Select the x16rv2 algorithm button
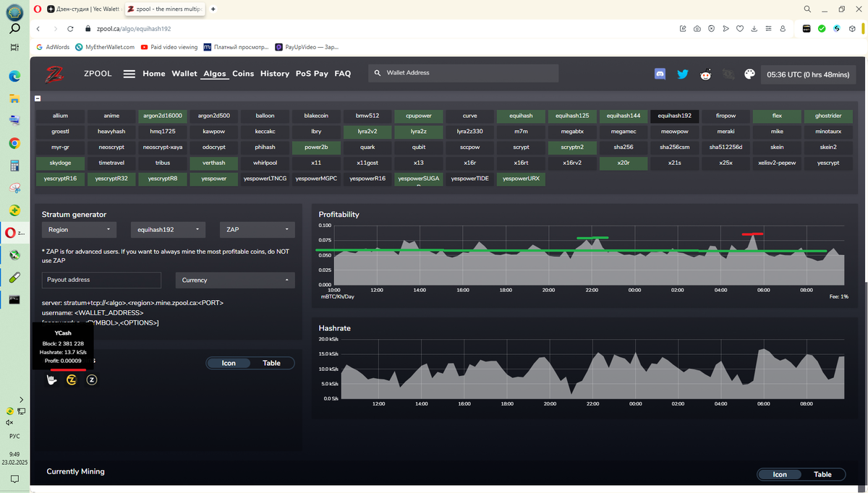868x493 pixels. coord(572,163)
